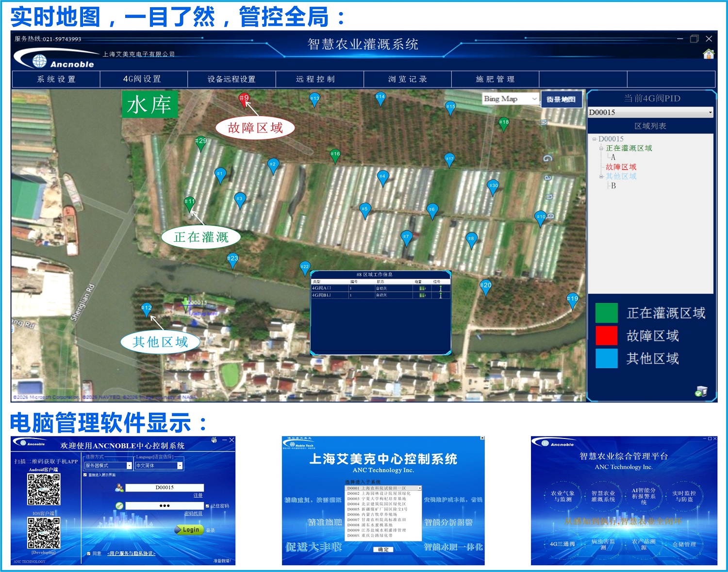Select map marker #8
Viewport: 728px width, 572px height.
[471, 240]
